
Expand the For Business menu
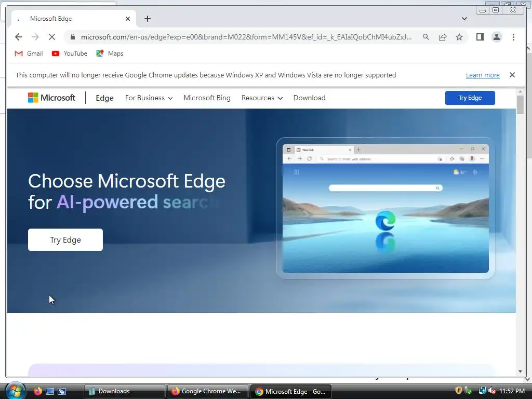(149, 98)
